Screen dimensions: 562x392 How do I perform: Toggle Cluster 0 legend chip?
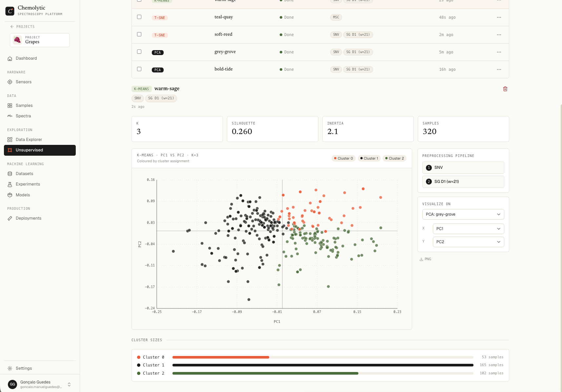coord(344,158)
